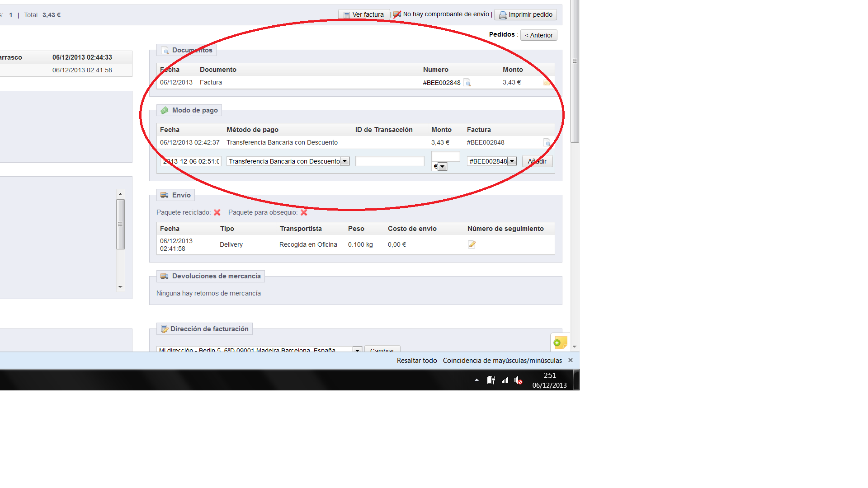Click the Total 3,43 € summary
This screenshot has height=488, width=868.
[x=42, y=15]
